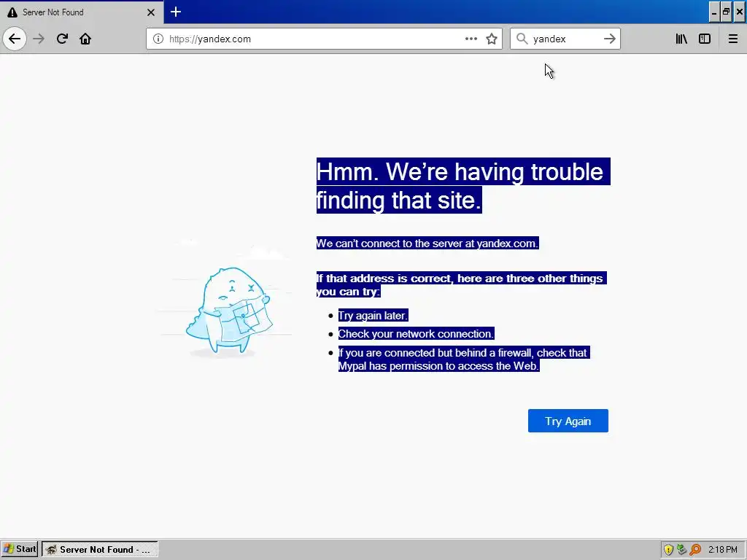
Task: Open page actions three-dots menu
Action: (471, 39)
